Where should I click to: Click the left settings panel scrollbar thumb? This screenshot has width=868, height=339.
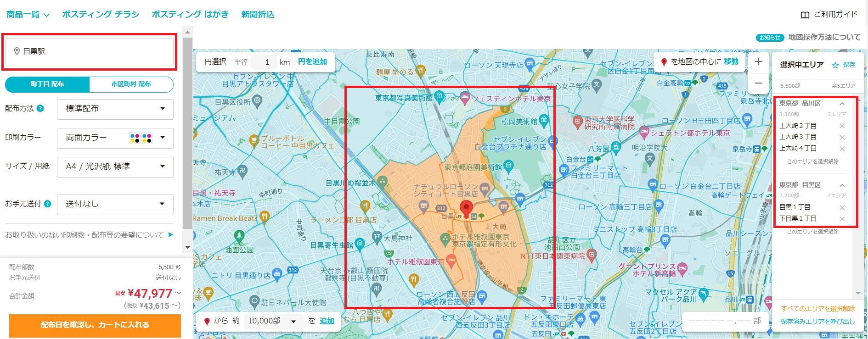click(187, 133)
